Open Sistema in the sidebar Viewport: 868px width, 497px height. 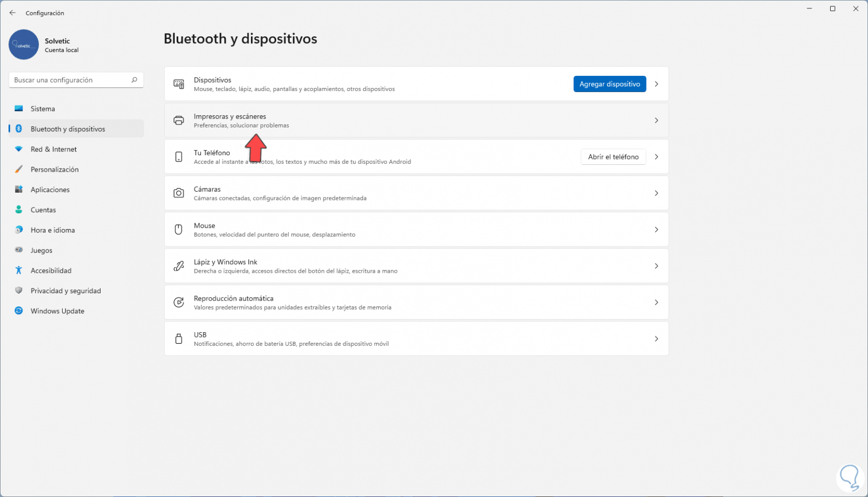click(x=43, y=109)
